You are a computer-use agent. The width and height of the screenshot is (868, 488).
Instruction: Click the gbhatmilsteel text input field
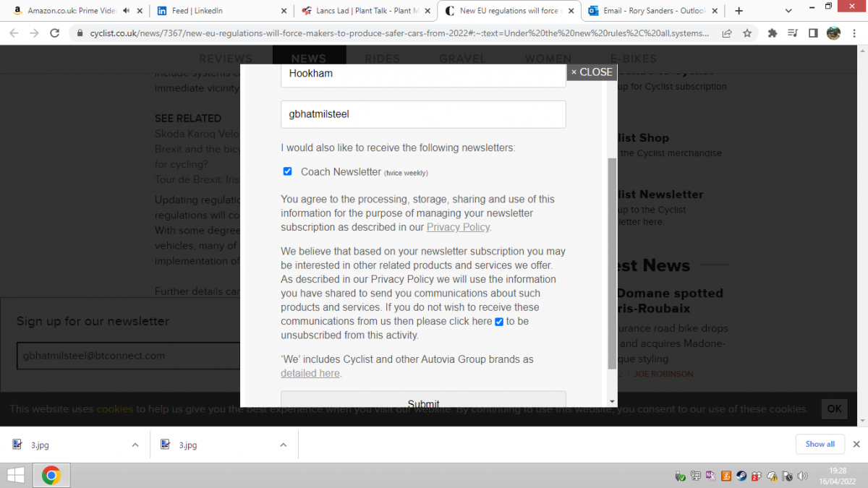tap(423, 114)
